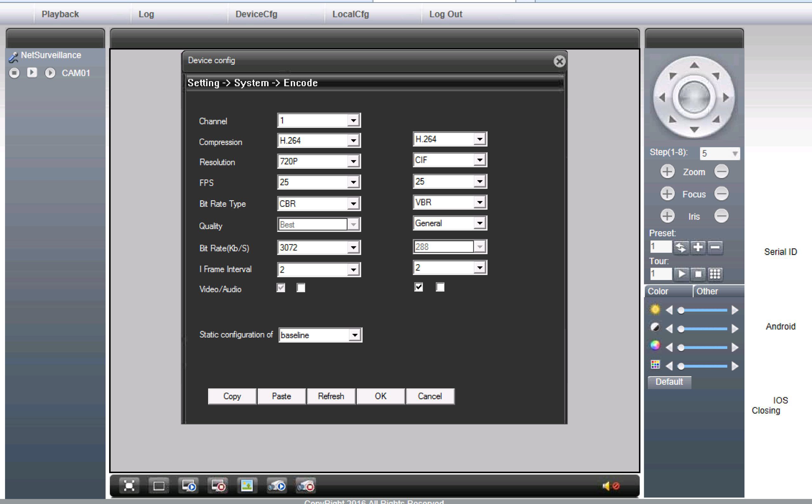The image size is (812, 504).
Task: Click the Zoom plus button
Action: pyautogui.click(x=667, y=172)
